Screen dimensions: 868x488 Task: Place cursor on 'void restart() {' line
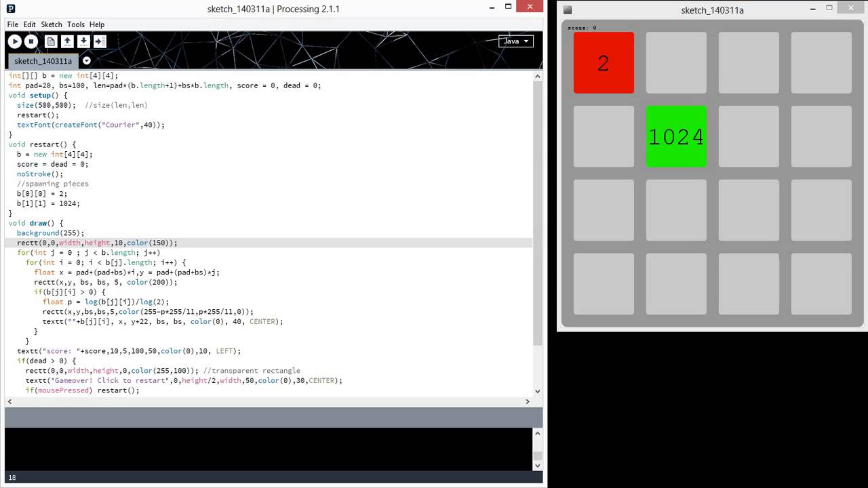42,144
